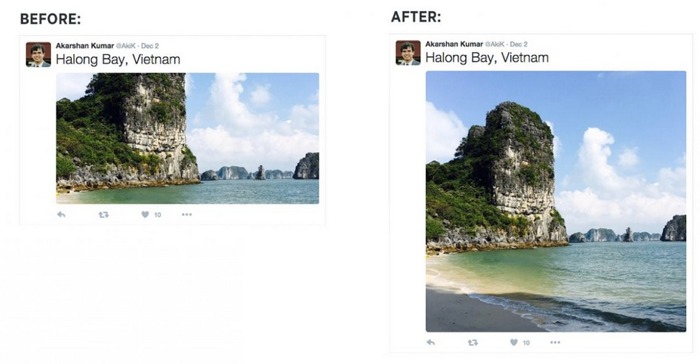Viewport: 700px width, 364px height.
Task: Click Akarshan Kumar name in BEFORE tweet
Action: click(85, 46)
